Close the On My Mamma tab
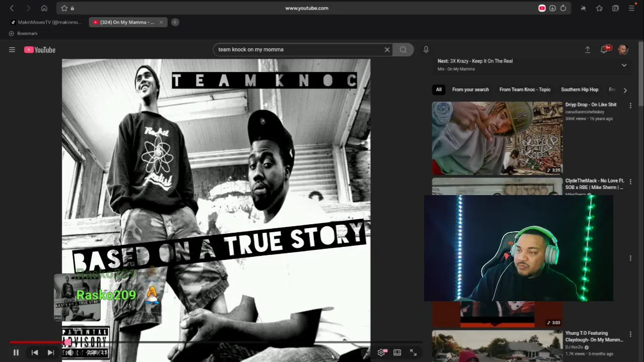This screenshot has width=644, height=362. 161,22
